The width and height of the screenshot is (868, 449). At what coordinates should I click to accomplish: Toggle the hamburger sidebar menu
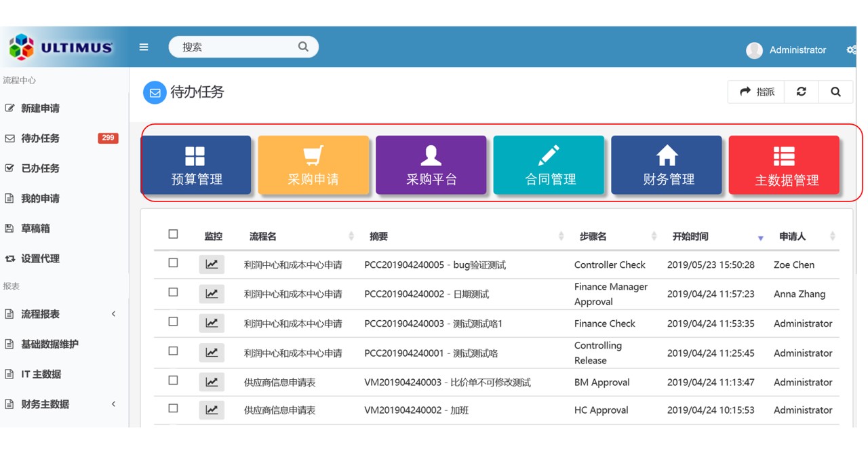[x=144, y=47]
